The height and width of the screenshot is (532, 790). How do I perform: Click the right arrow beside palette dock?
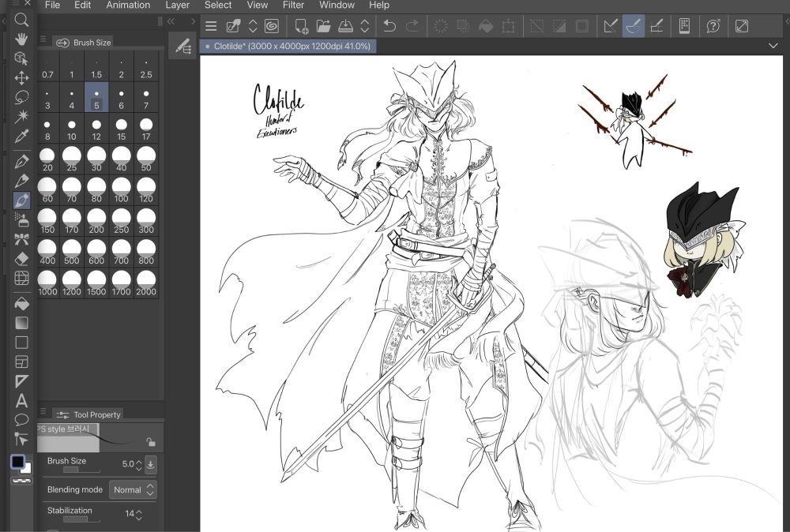tap(193, 21)
